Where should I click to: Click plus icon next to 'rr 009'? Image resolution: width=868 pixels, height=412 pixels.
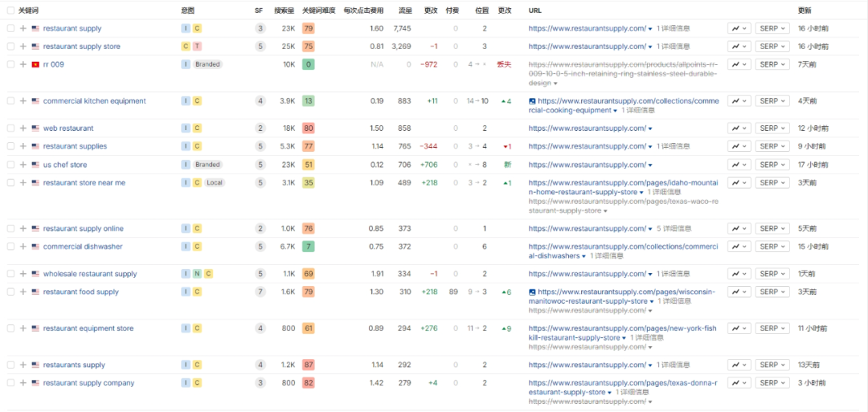(23, 64)
